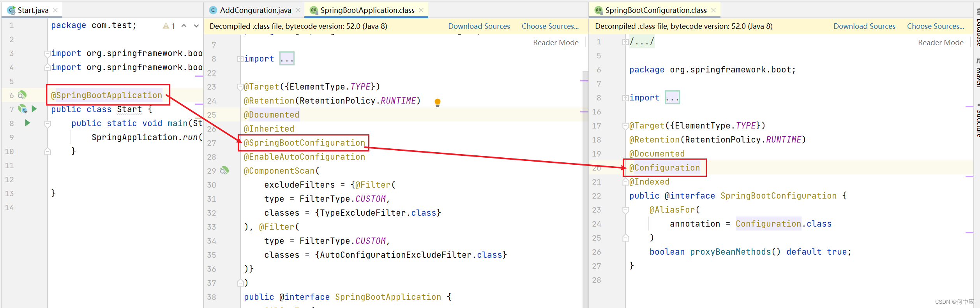Click the Spring gutter icon on line 29
This screenshot has height=308, width=980.
coord(224,170)
